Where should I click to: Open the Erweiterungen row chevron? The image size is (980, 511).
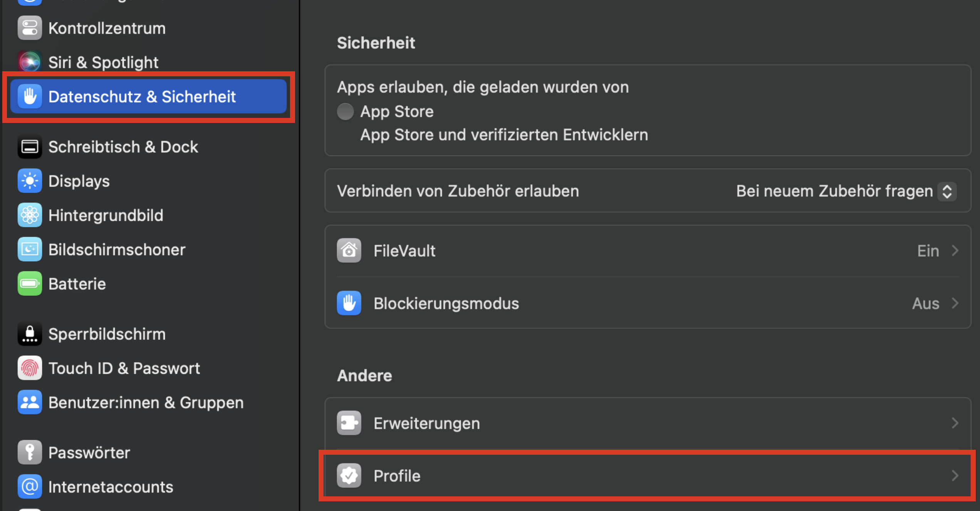click(x=955, y=423)
